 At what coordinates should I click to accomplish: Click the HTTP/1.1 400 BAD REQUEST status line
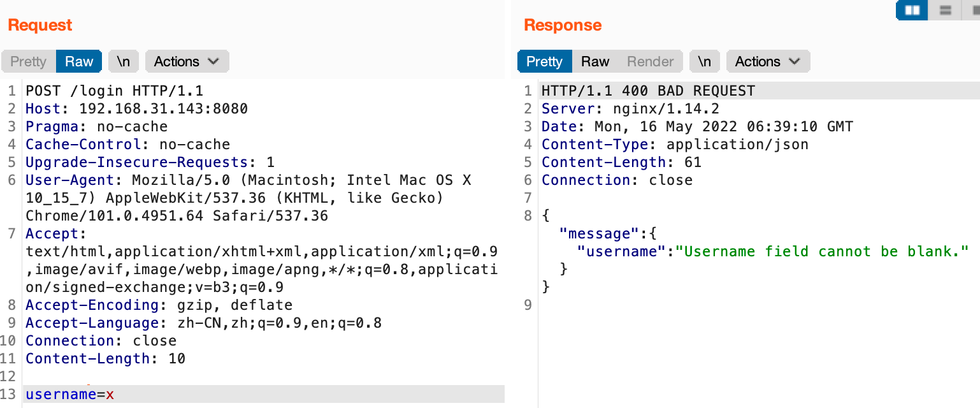coord(648,91)
